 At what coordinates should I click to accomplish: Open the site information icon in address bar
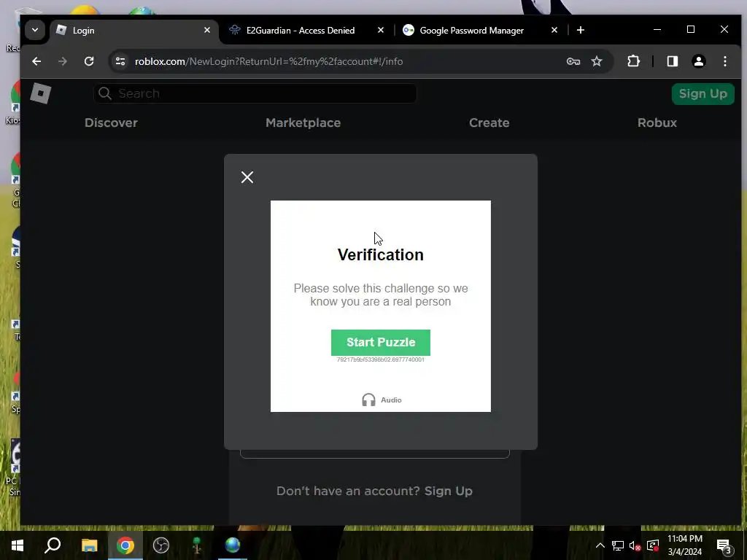click(x=120, y=61)
